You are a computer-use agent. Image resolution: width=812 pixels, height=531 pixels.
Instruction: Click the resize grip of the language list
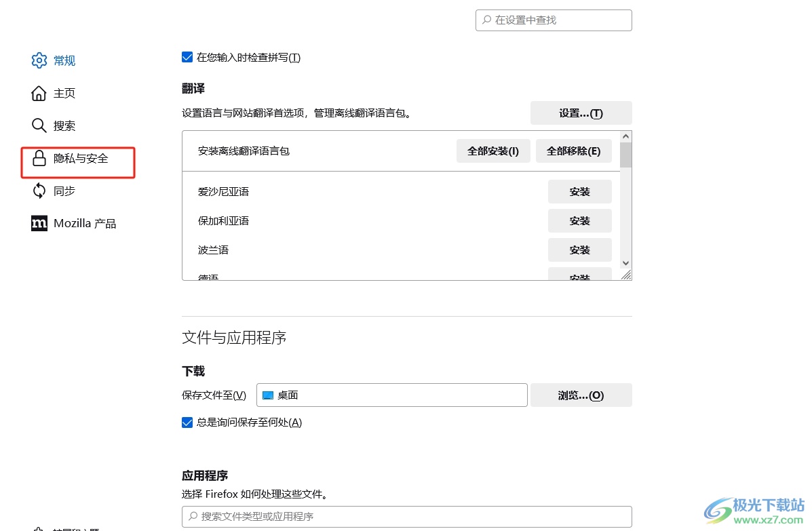coord(626,275)
